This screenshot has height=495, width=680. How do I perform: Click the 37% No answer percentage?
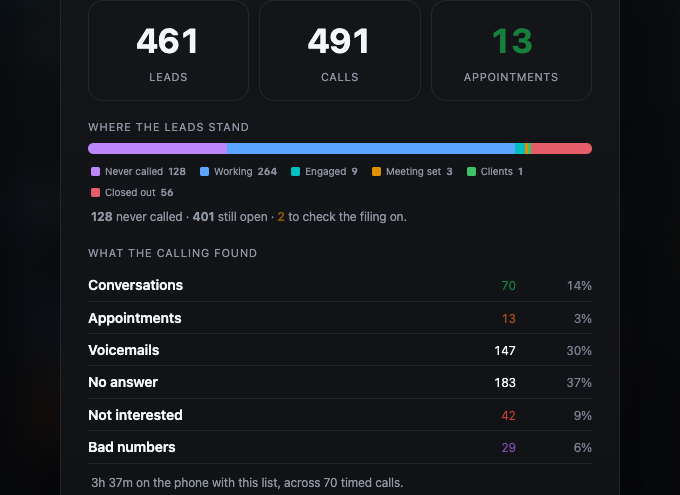point(579,383)
